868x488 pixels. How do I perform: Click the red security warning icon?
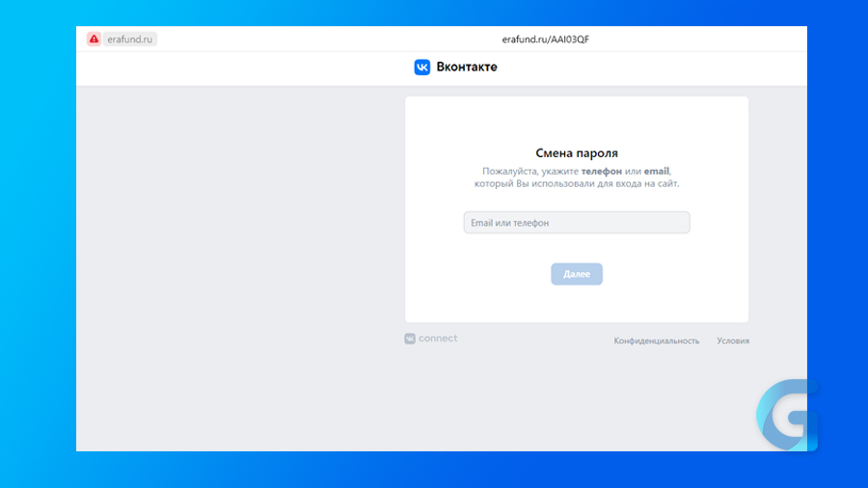tap(94, 40)
